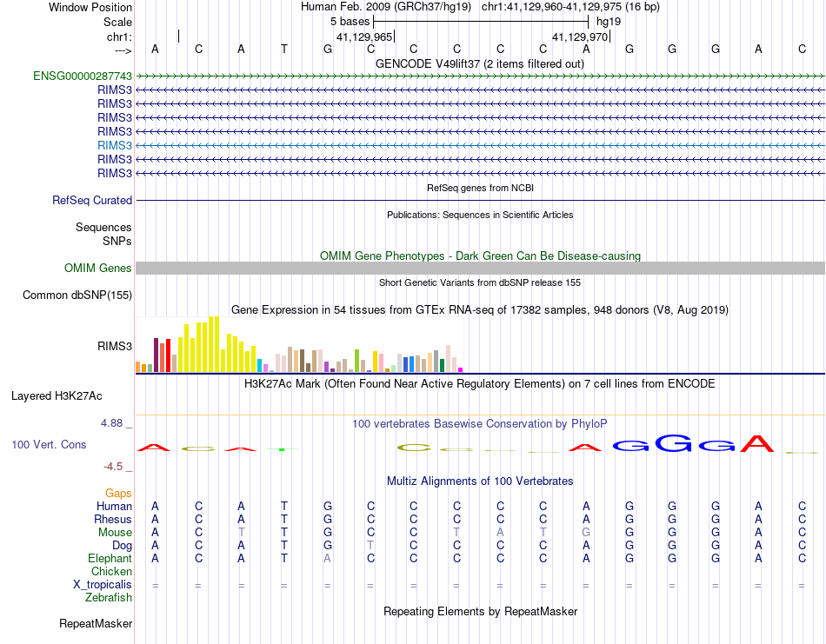The image size is (826, 644).
Task: Click the gray OMIM Genes bar
Action: pyautogui.click(x=481, y=268)
